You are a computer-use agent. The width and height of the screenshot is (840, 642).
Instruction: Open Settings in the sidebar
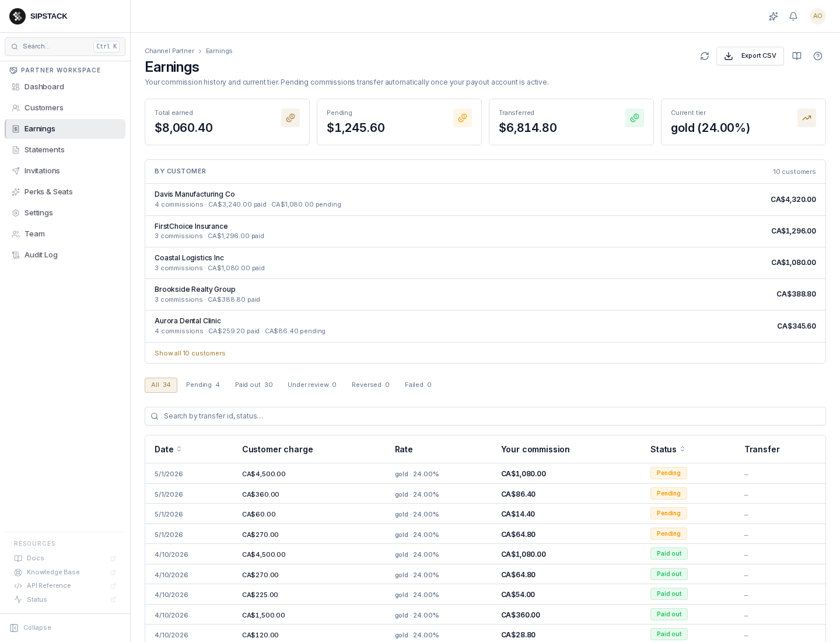(65, 213)
